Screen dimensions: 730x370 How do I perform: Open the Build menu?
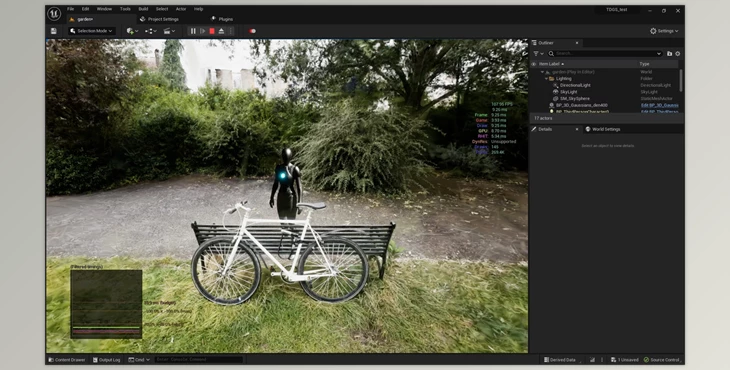pyautogui.click(x=143, y=9)
